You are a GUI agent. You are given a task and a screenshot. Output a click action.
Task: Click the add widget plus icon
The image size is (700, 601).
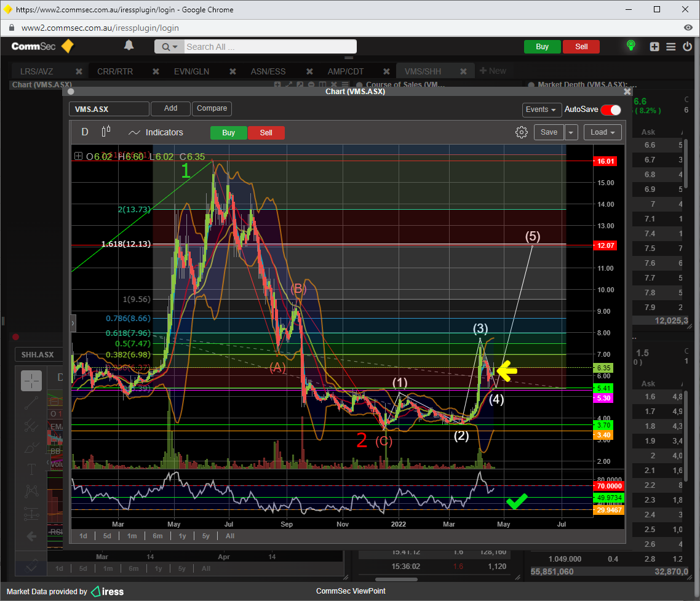(654, 47)
